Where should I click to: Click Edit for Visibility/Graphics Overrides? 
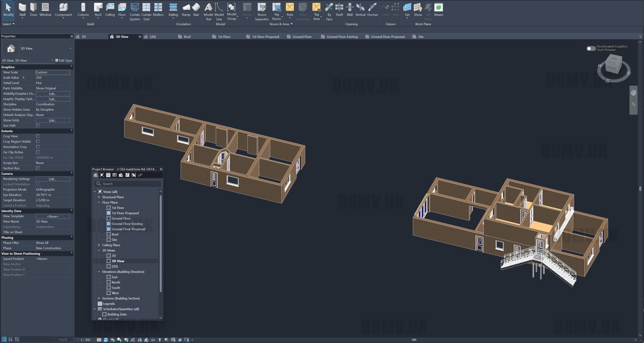click(x=53, y=94)
